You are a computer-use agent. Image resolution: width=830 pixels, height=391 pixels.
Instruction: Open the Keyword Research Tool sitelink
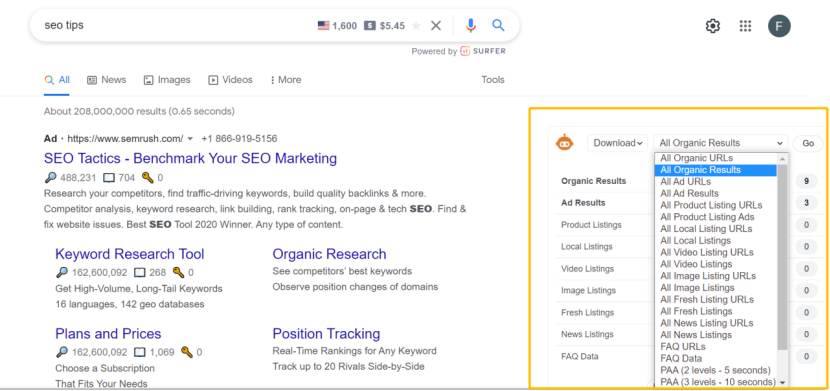click(x=130, y=254)
